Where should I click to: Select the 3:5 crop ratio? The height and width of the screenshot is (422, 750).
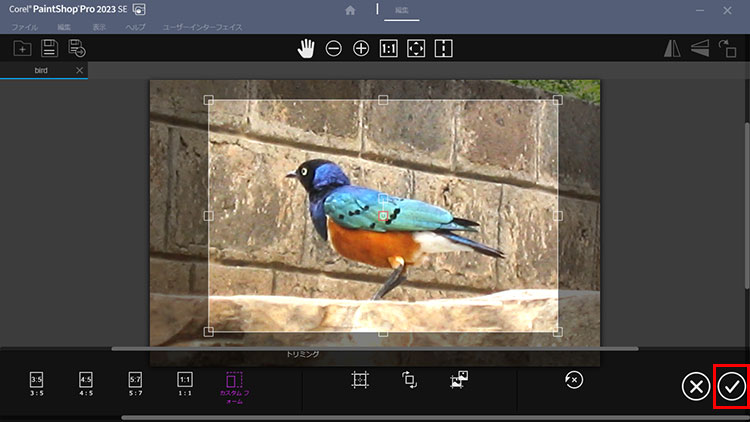tap(36, 384)
